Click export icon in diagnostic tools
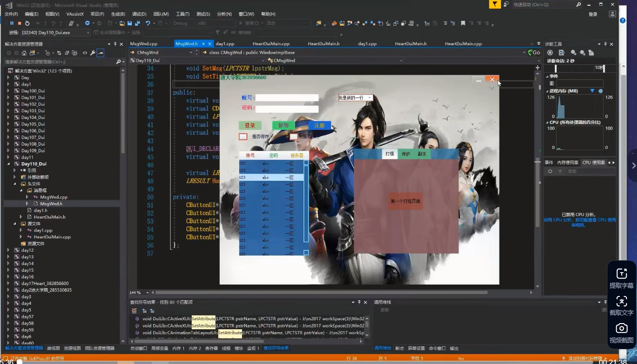Screen dimensions: 637x364 tap(562, 53)
